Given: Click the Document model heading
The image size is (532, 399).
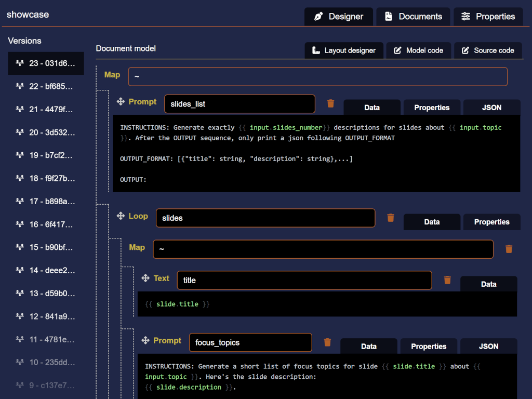Looking at the screenshot, I should point(126,48).
